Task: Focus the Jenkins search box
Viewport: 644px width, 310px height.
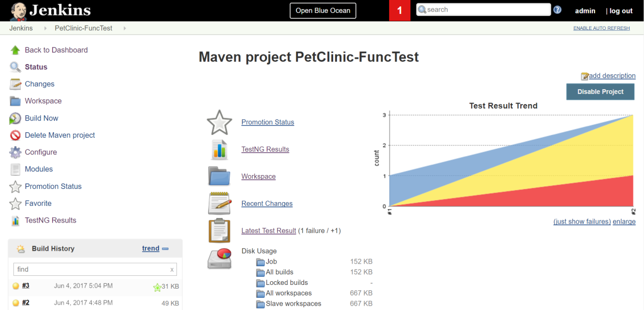Action: (483, 10)
